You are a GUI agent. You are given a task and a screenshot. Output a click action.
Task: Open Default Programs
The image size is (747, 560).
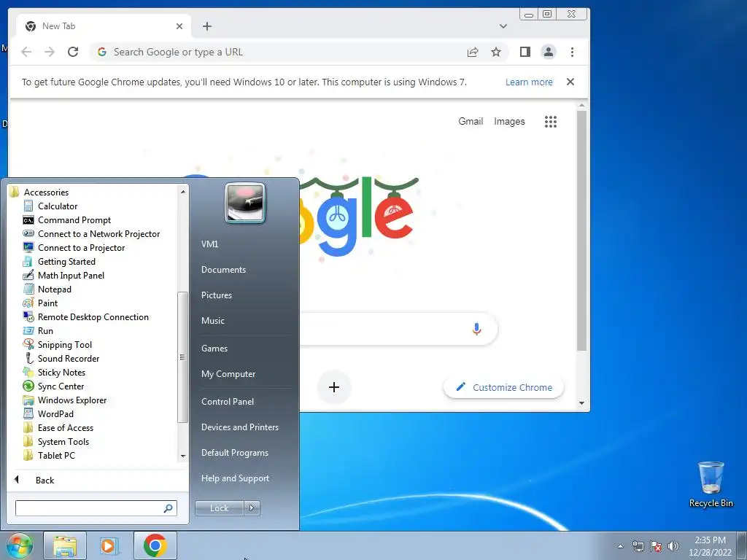[x=234, y=452]
